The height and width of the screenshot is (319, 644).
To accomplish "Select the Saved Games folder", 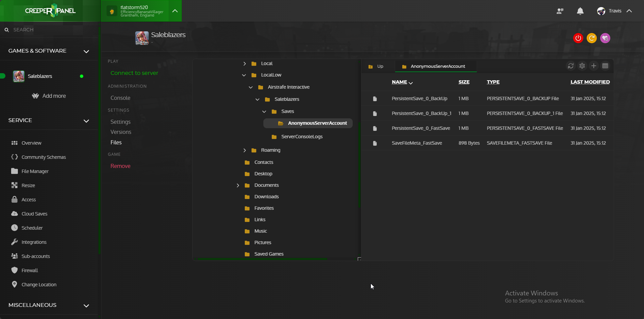I will pos(269,254).
